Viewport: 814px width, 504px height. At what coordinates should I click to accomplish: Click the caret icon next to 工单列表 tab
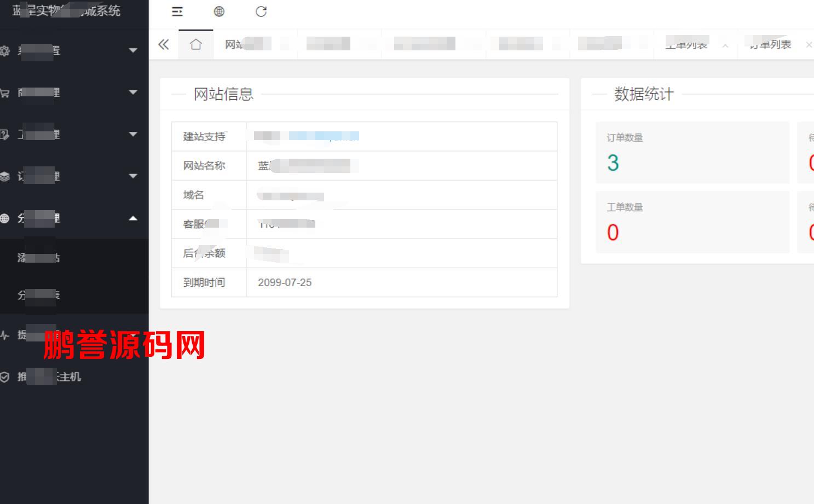tap(725, 45)
